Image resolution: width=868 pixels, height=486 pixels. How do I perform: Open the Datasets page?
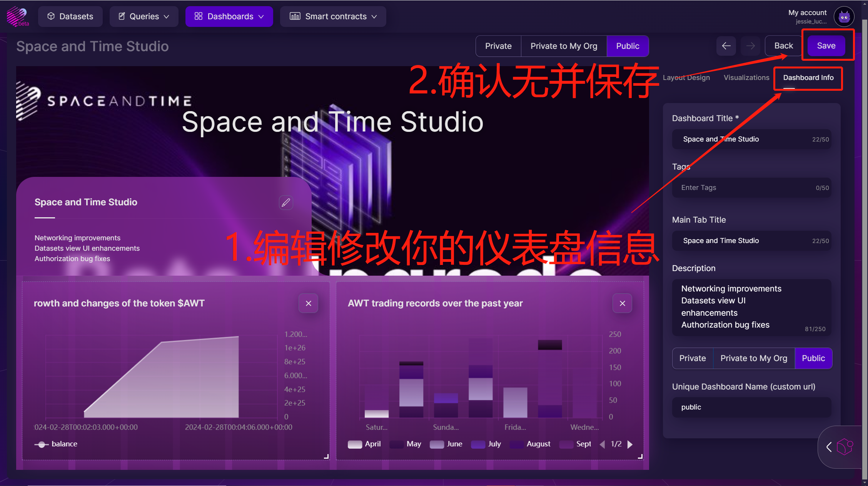tap(70, 17)
